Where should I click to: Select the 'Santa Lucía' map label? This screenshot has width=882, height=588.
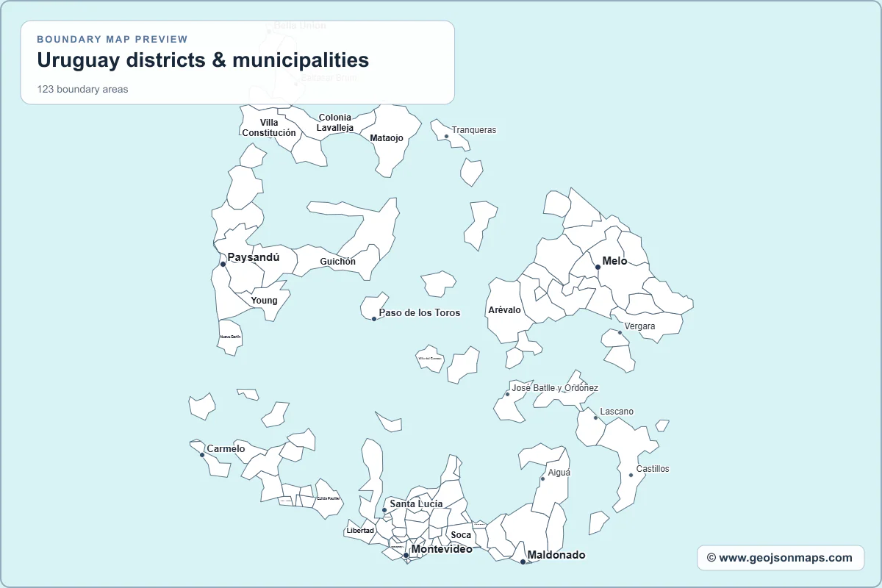coord(416,503)
